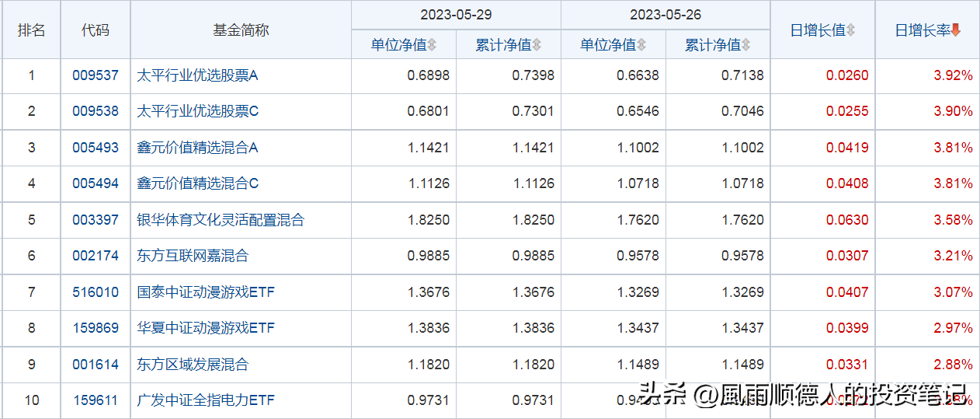Open 鑫元价值精选混合C fund page
Screen dimensions: 980x419
pos(198,183)
